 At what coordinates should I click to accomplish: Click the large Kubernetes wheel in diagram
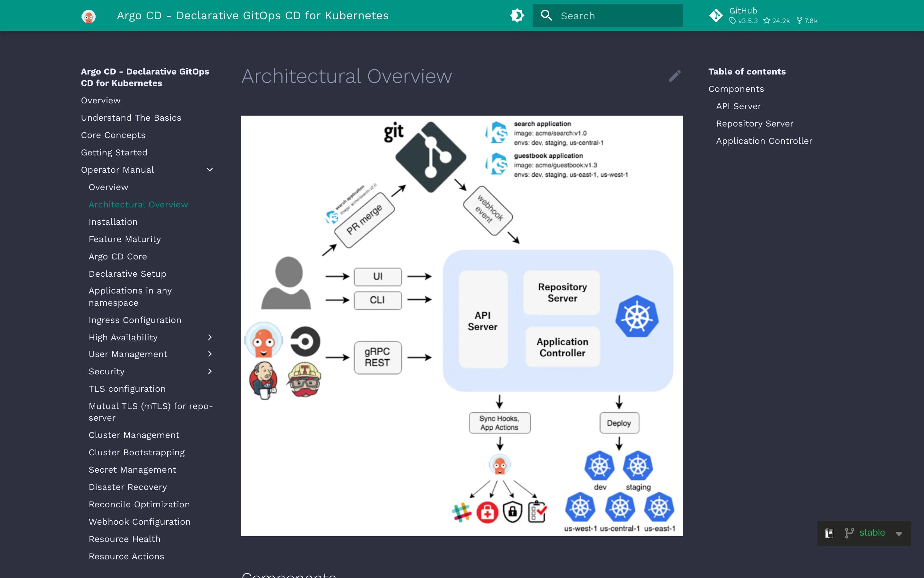(637, 317)
